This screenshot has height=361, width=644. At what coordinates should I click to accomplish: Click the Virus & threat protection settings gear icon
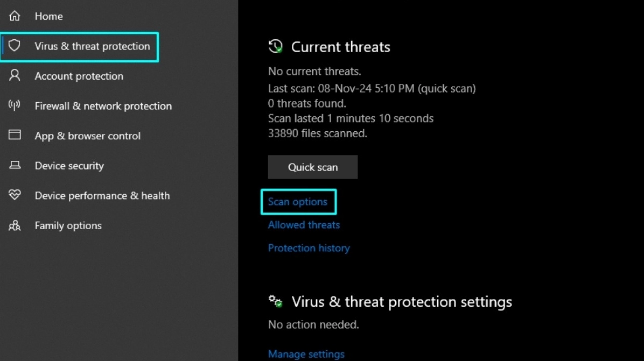(x=275, y=301)
